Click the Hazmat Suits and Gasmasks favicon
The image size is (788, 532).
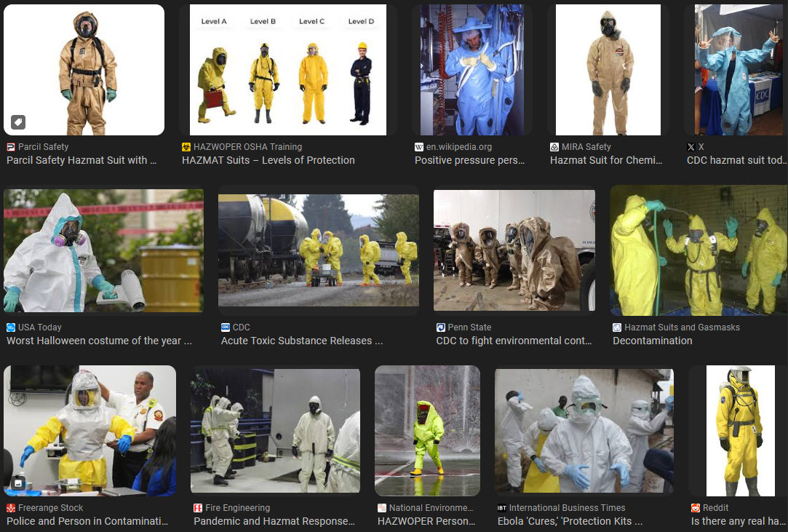click(616, 327)
